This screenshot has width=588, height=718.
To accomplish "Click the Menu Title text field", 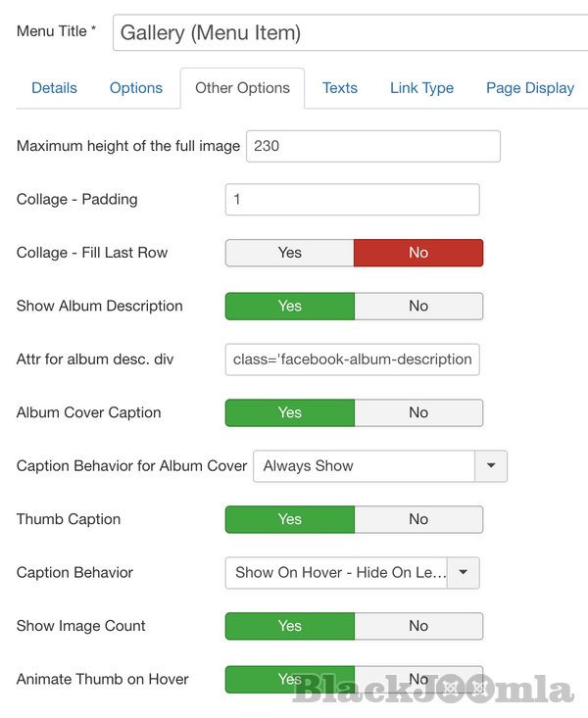I will pos(350,32).
